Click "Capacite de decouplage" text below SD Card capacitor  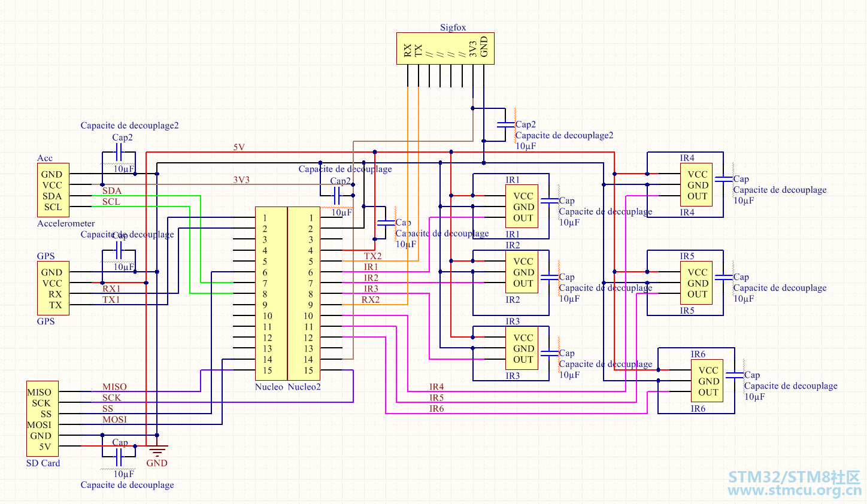click(x=127, y=485)
